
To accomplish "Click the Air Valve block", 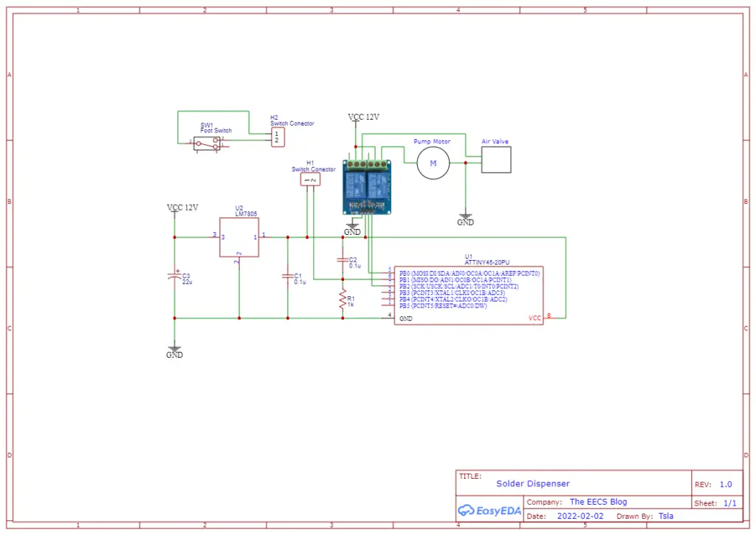I will [x=495, y=160].
